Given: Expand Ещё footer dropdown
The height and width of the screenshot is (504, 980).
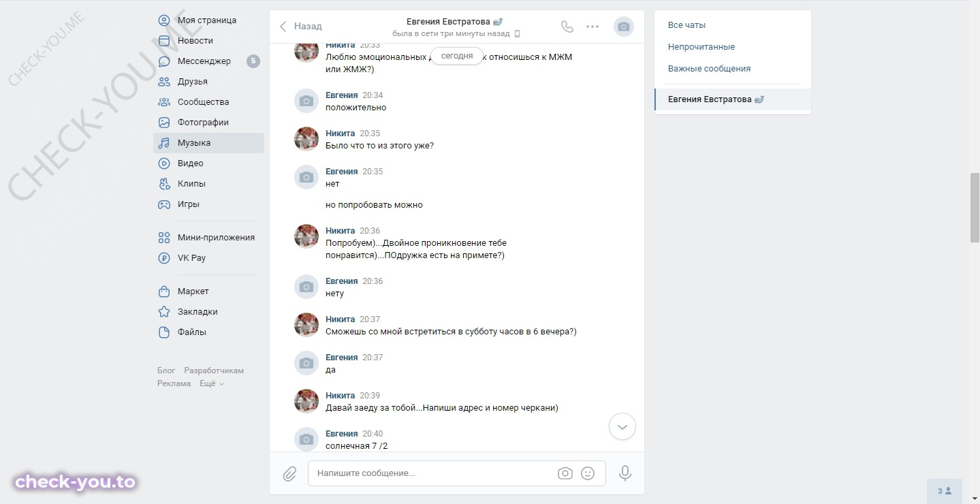Looking at the screenshot, I should pos(212,383).
